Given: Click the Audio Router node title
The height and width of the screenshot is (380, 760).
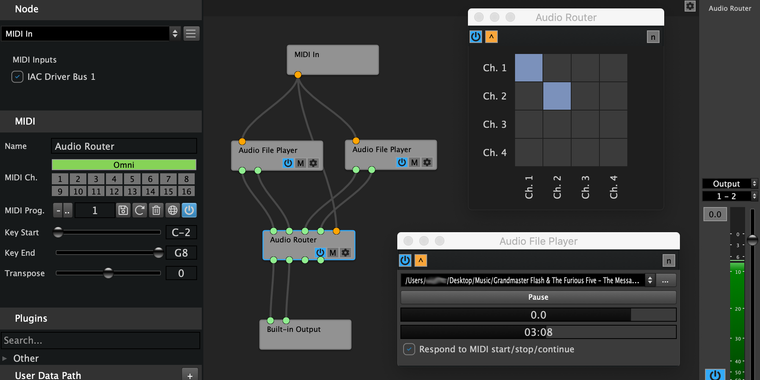Looking at the screenshot, I should coord(293,240).
